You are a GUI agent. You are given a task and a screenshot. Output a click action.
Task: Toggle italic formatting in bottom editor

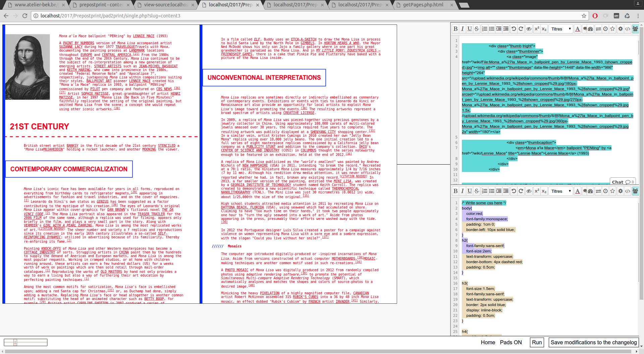point(462,191)
